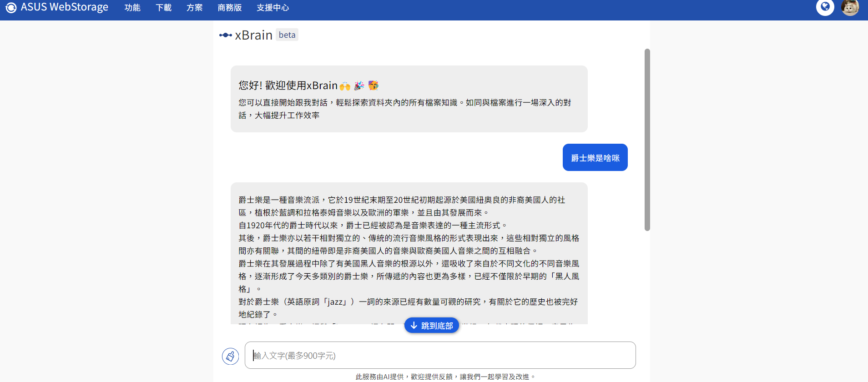
Task: Click the globe language icon
Action: 825,7
